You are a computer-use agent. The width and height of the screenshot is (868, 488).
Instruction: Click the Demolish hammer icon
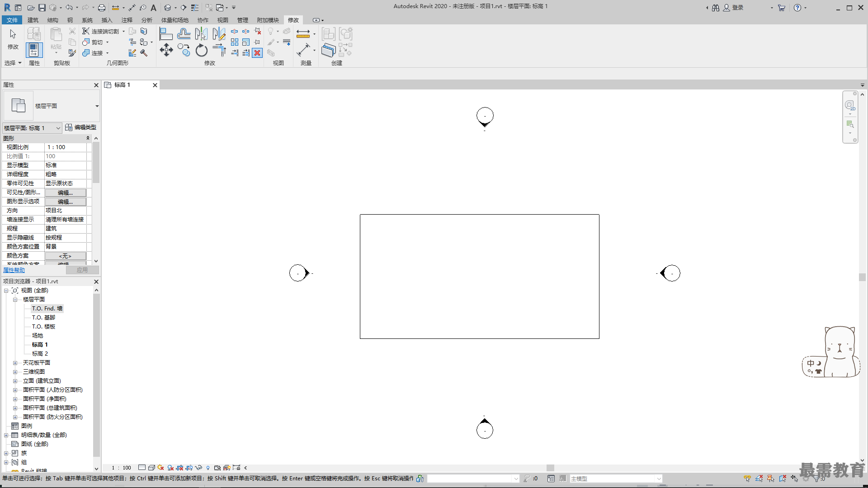tap(144, 53)
